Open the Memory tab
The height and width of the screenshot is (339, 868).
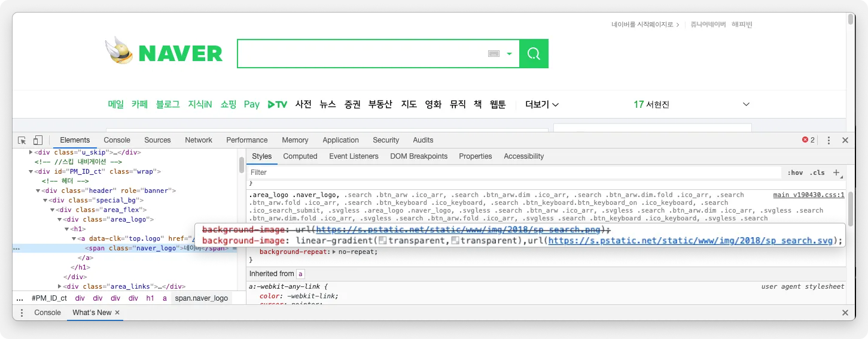(x=295, y=140)
